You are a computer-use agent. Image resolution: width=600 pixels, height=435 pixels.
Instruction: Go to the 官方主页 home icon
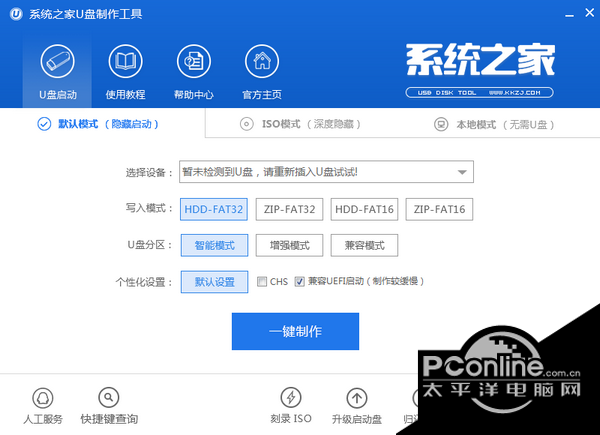(x=262, y=61)
